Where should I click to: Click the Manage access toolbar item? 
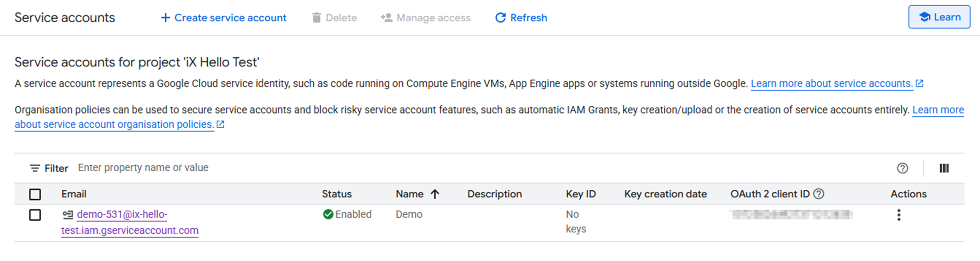425,18
